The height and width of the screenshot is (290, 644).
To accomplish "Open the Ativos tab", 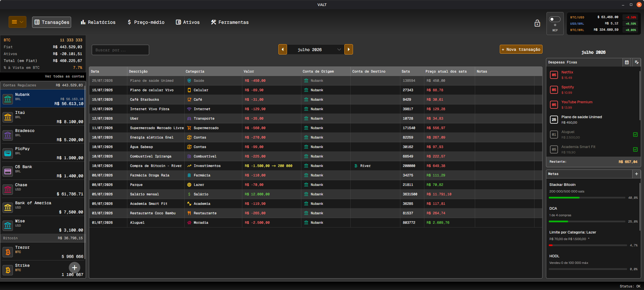I will click(188, 22).
